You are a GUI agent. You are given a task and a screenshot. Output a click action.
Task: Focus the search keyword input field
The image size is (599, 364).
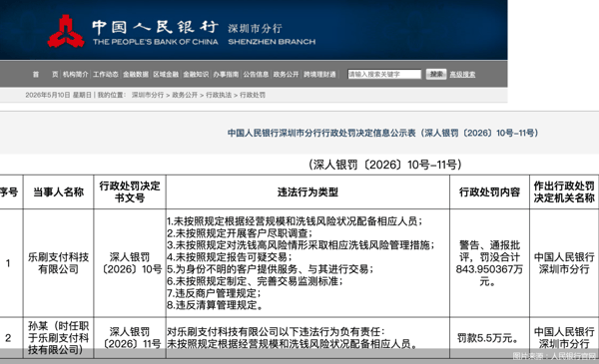pyautogui.click(x=384, y=74)
